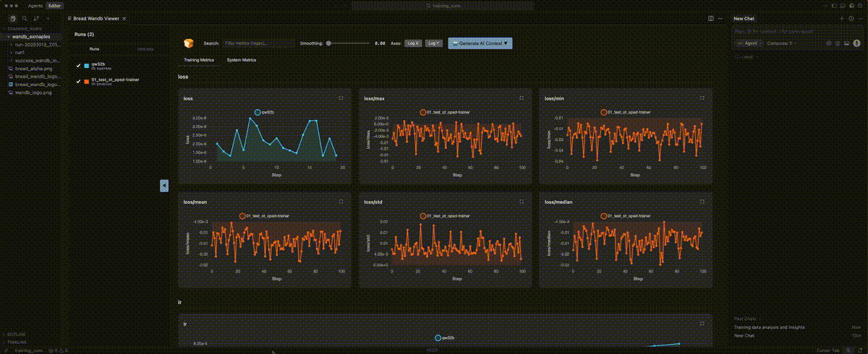This screenshot has height=354, width=868.
Task: Collapse the TRAINING_RUNS section
Action: [x=25, y=29]
